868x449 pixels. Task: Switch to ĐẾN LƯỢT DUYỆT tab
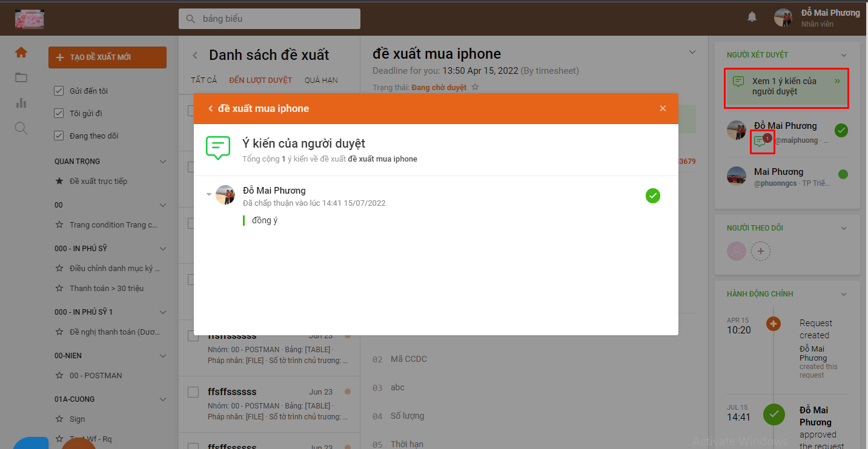pos(260,80)
